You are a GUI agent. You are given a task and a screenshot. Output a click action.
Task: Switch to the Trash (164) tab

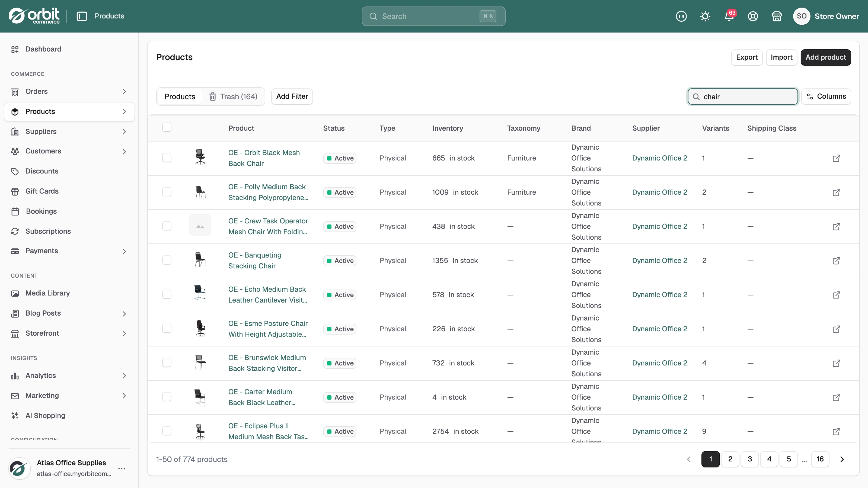tap(233, 97)
